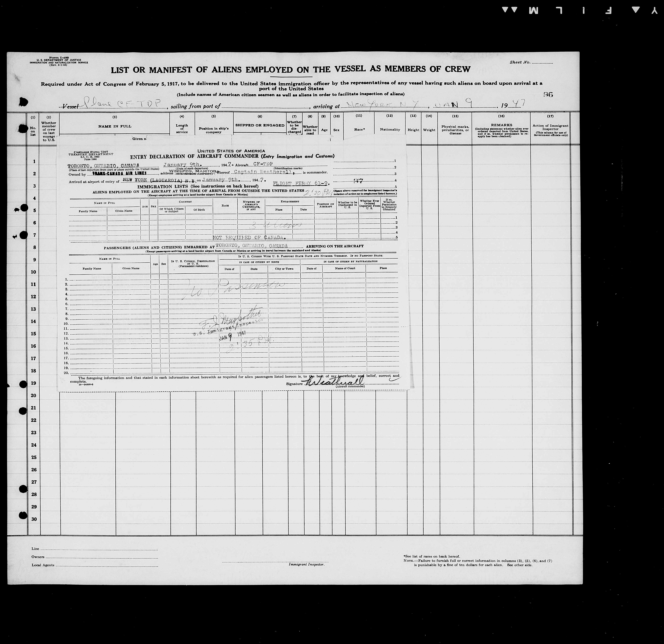Click the 'Line' field label at bottom
The height and width of the screenshot is (644, 664).
[35, 549]
